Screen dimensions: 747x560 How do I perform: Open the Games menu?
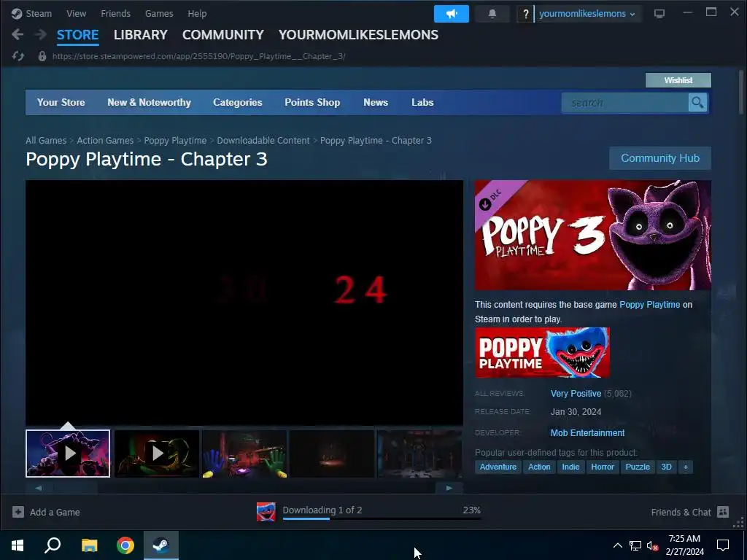(x=159, y=14)
